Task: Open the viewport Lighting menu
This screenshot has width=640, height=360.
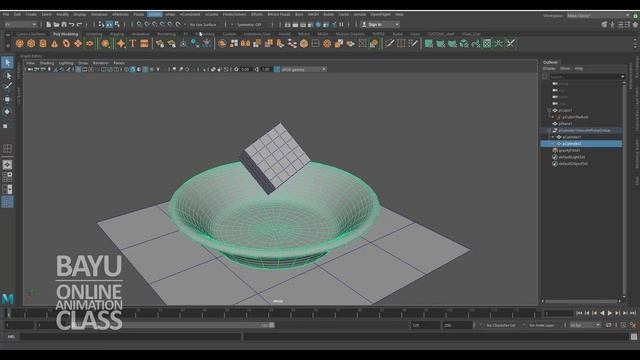Action: [66, 63]
